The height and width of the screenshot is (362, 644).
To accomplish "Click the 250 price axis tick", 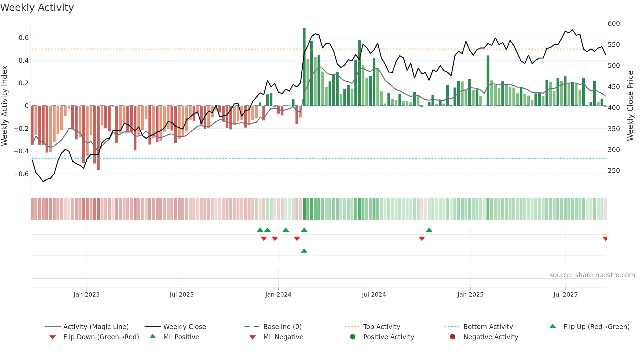I will pos(614,171).
